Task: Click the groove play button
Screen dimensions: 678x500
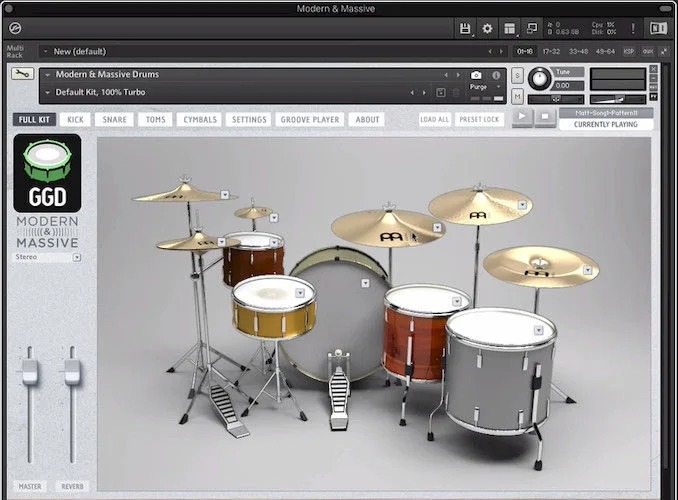Action: coord(522,117)
